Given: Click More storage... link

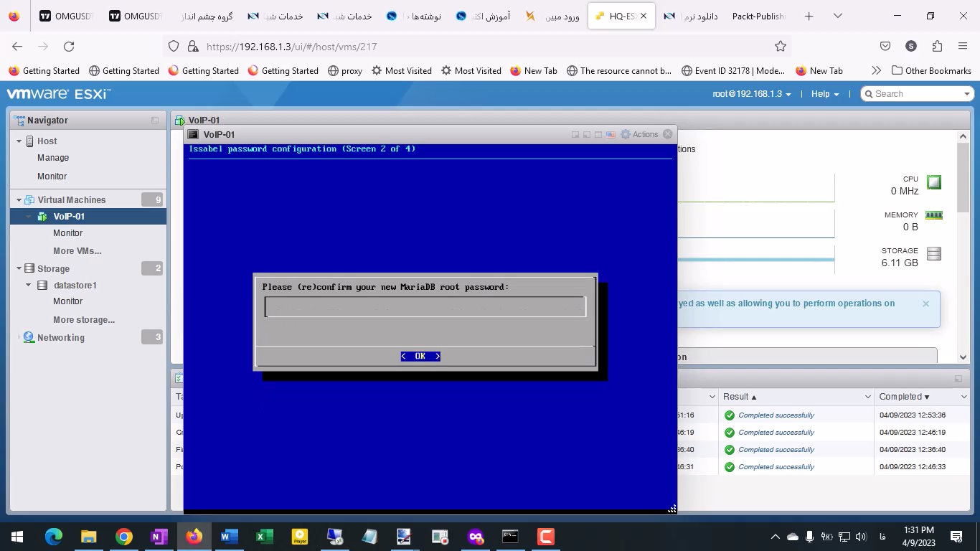Looking at the screenshot, I should (84, 320).
